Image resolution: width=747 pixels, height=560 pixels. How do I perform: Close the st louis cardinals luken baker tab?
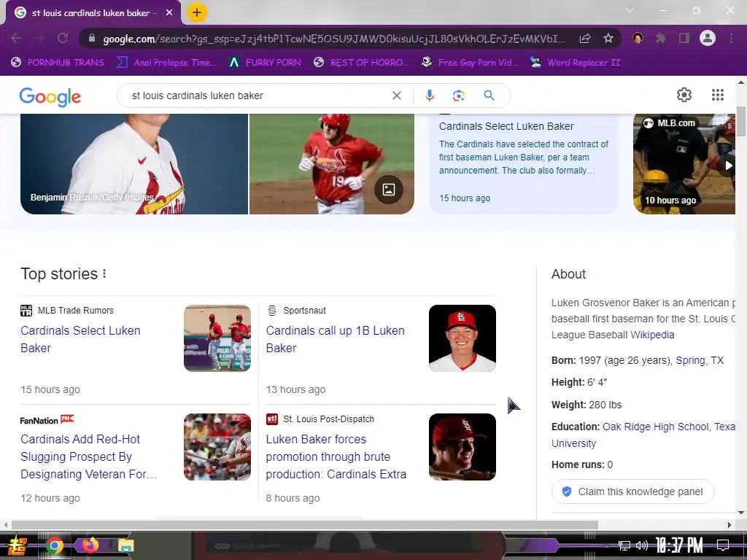coord(169,13)
